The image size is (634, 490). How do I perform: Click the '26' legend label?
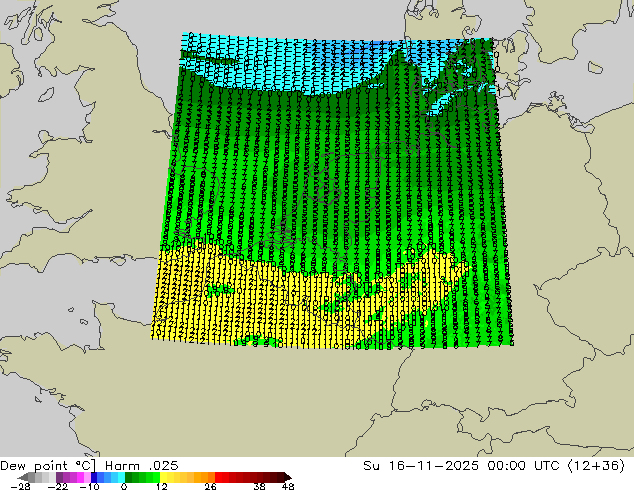(x=210, y=486)
